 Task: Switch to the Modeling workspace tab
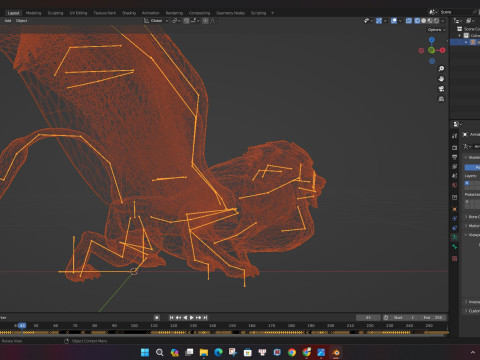point(34,13)
